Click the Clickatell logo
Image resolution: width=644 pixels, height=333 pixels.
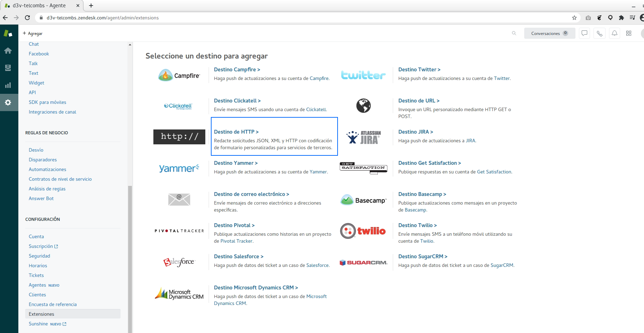pyautogui.click(x=178, y=106)
